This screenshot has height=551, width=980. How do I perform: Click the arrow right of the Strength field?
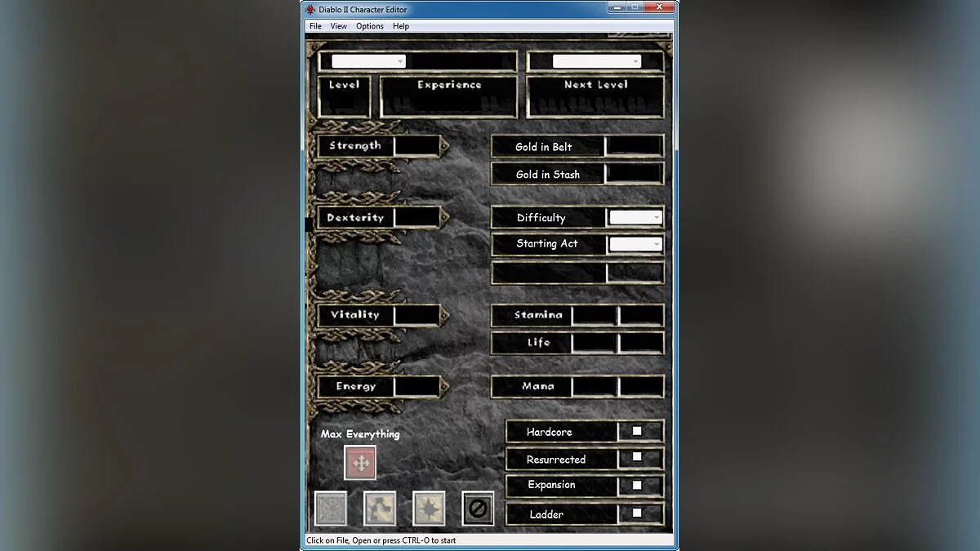(445, 146)
